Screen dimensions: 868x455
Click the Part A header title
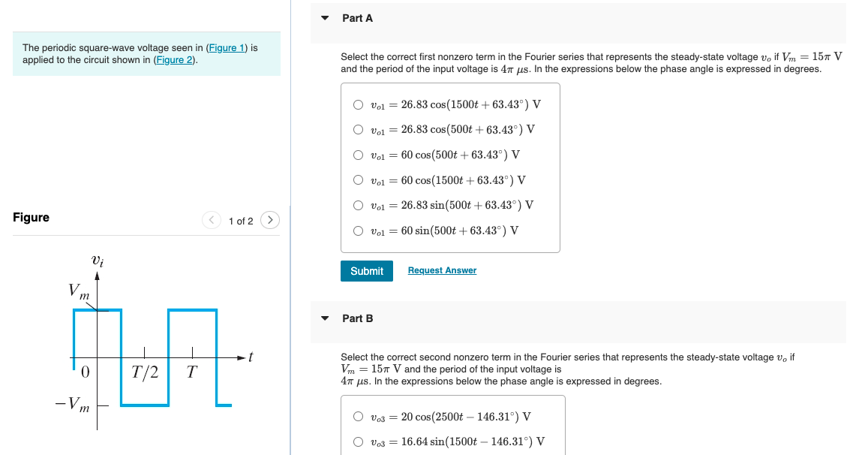pos(358,18)
